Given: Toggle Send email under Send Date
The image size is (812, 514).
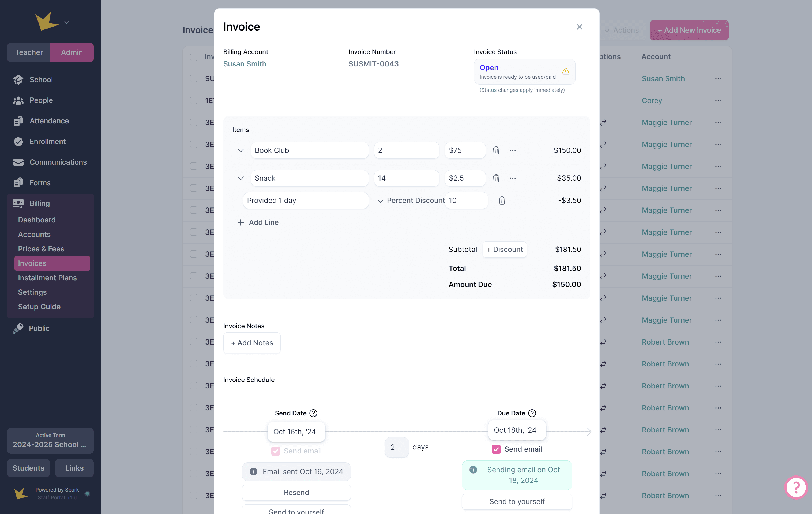Looking at the screenshot, I should [276, 451].
